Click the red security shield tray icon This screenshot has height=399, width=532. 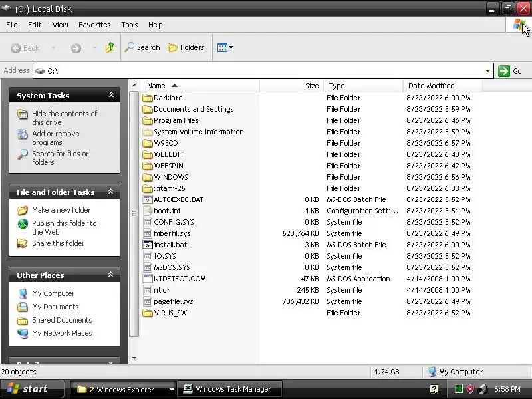[x=470, y=389]
